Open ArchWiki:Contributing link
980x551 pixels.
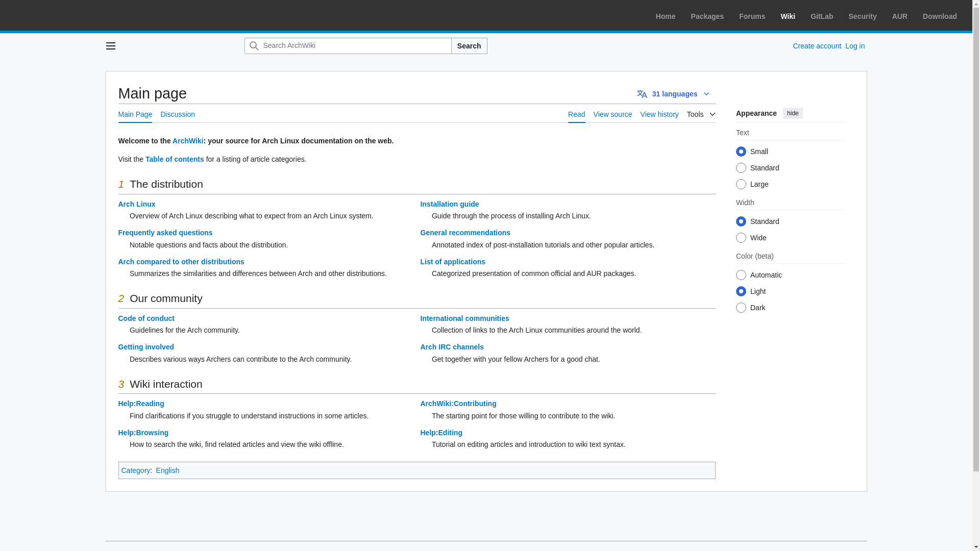coord(458,404)
